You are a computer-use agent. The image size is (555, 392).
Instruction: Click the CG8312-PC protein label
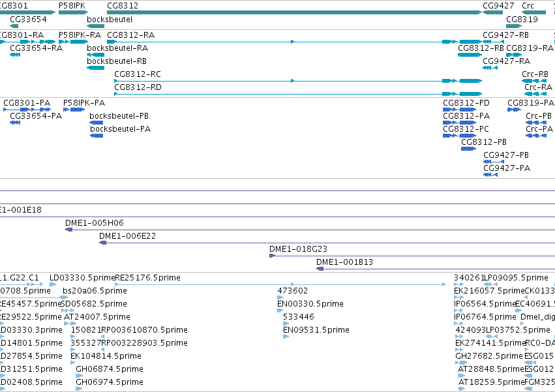[466, 129]
